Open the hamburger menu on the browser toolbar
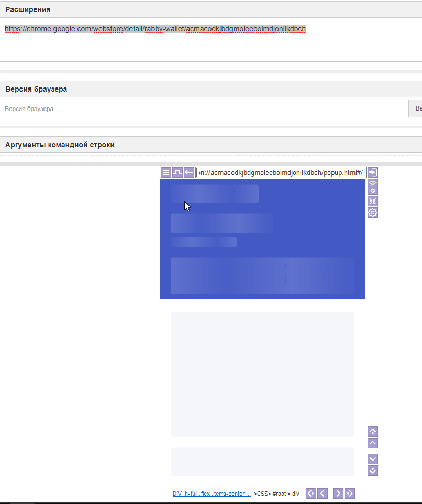The width and height of the screenshot is (422, 504). [x=165, y=172]
